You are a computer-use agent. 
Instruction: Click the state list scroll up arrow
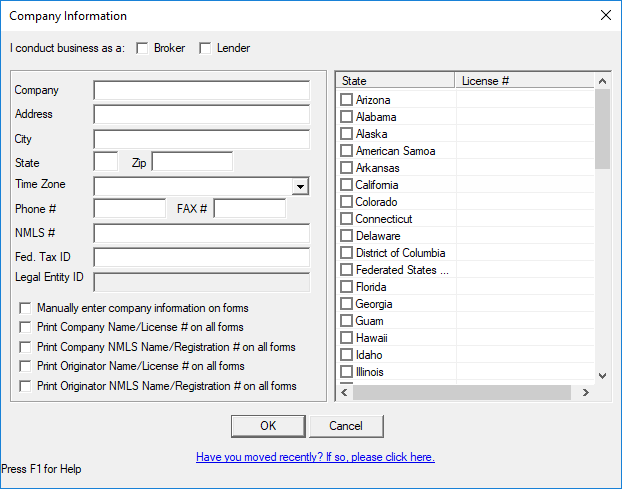(x=602, y=81)
